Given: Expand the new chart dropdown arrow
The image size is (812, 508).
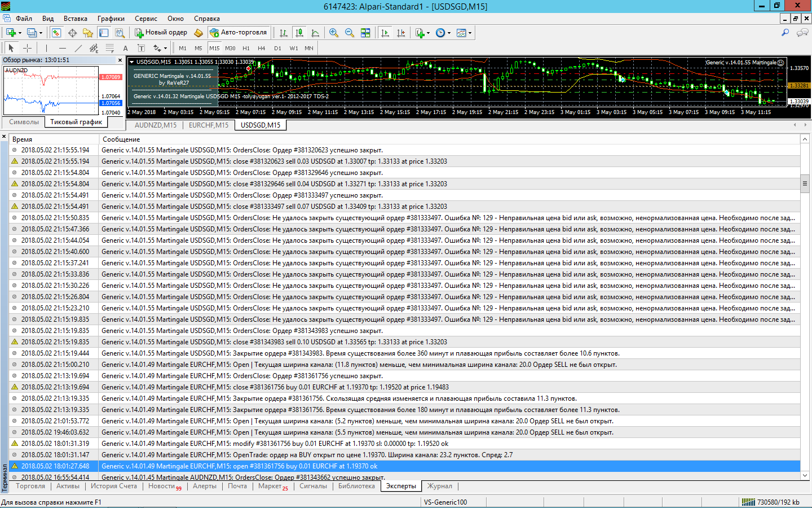Looking at the screenshot, I should pyautogui.click(x=20, y=33).
